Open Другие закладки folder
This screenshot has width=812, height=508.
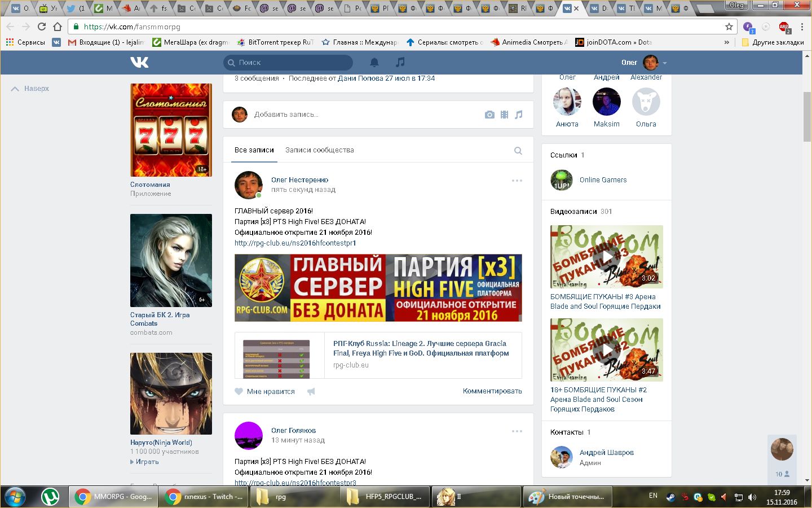click(x=773, y=42)
